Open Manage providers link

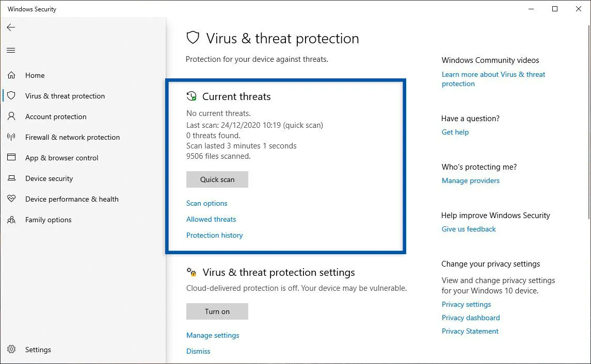[x=470, y=180]
